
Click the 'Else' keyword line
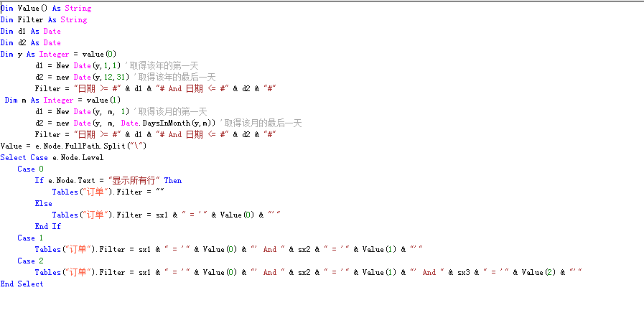click(44, 204)
